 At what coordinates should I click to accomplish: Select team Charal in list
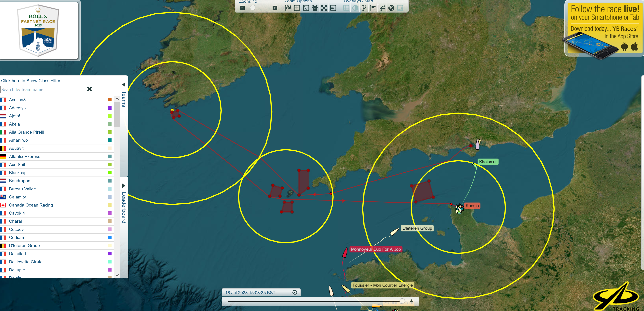[57, 221]
